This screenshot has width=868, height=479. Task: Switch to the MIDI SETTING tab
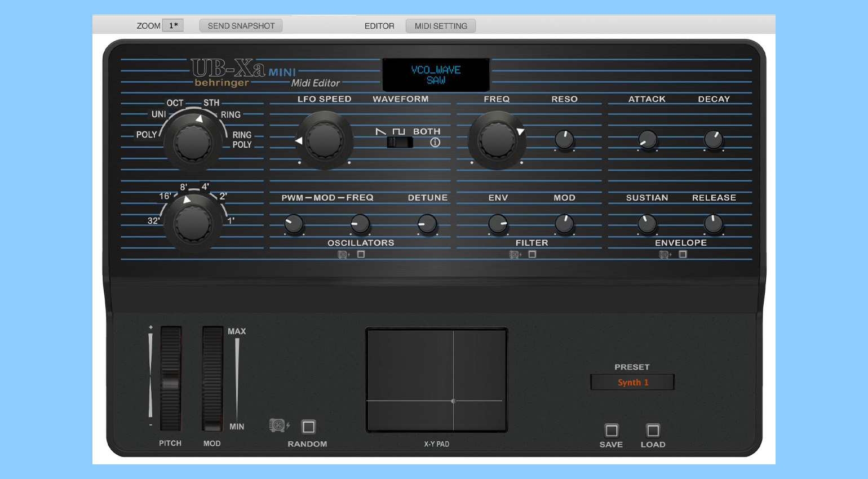pyautogui.click(x=441, y=26)
